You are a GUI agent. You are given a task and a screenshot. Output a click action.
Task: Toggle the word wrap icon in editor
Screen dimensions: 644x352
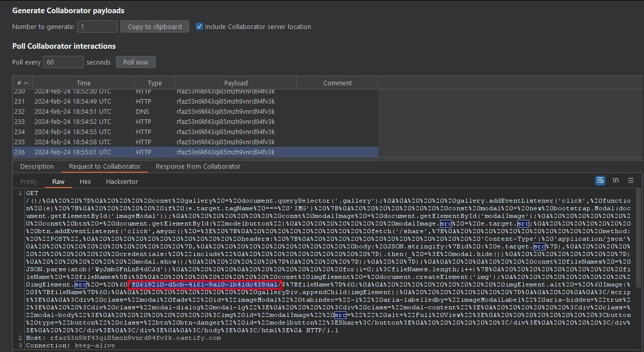[600, 180]
